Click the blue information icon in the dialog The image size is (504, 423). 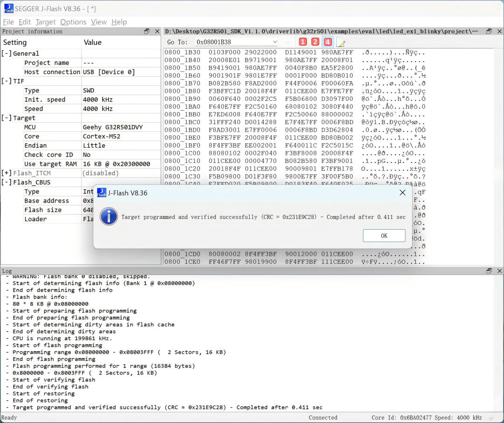[109, 217]
